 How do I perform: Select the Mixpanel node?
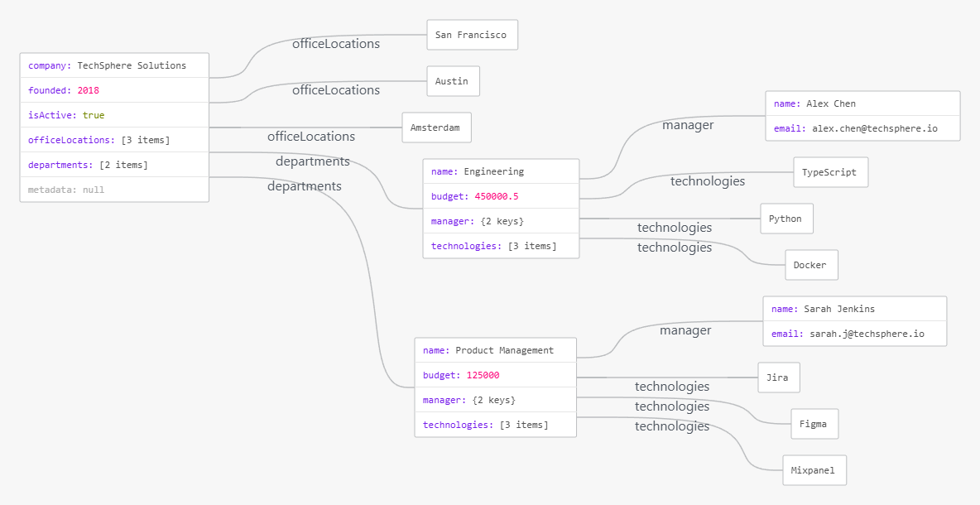click(x=814, y=470)
